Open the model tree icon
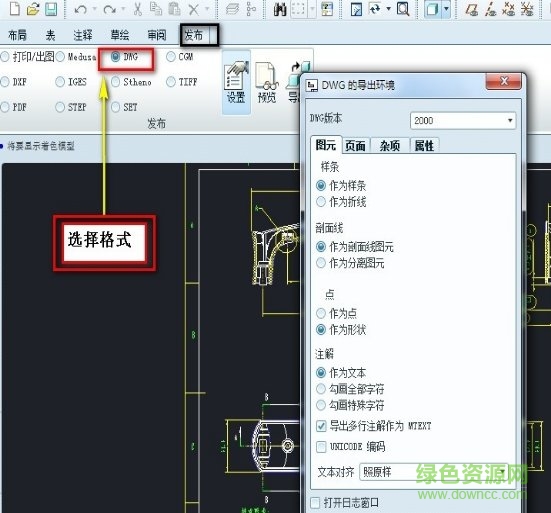The image size is (551, 513). coord(251,9)
